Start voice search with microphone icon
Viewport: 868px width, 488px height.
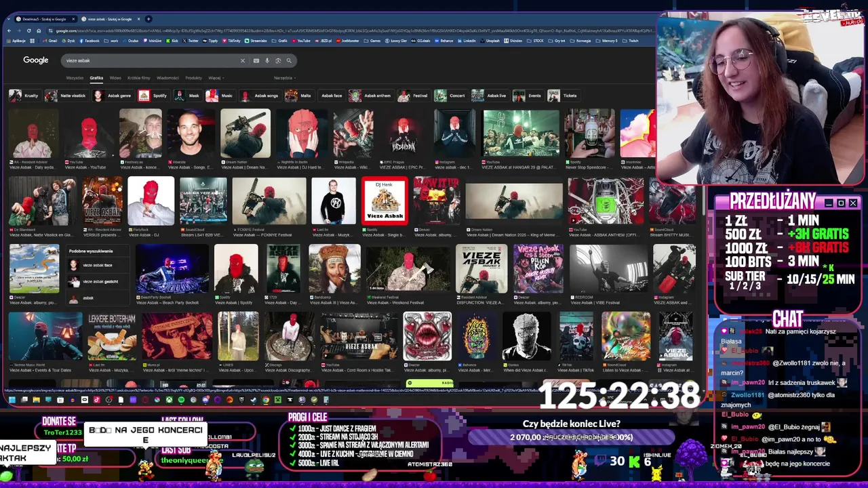click(x=267, y=60)
